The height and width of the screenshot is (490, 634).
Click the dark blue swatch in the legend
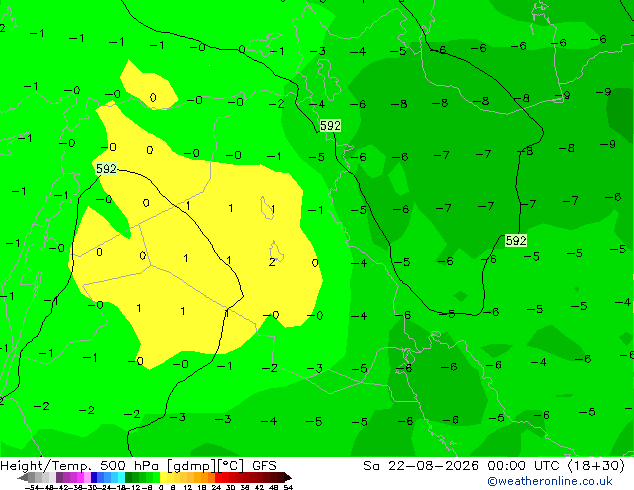click(x=94, y=478)
